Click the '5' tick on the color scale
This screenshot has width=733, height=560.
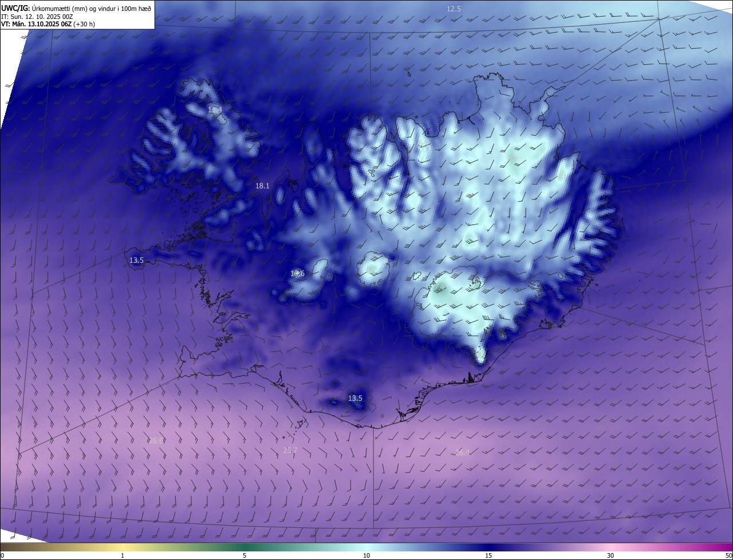tap(245, 555)
